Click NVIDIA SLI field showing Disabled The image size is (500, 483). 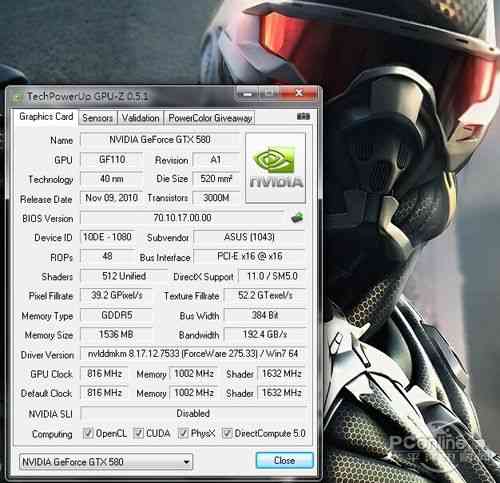click(x=193, y=413)
